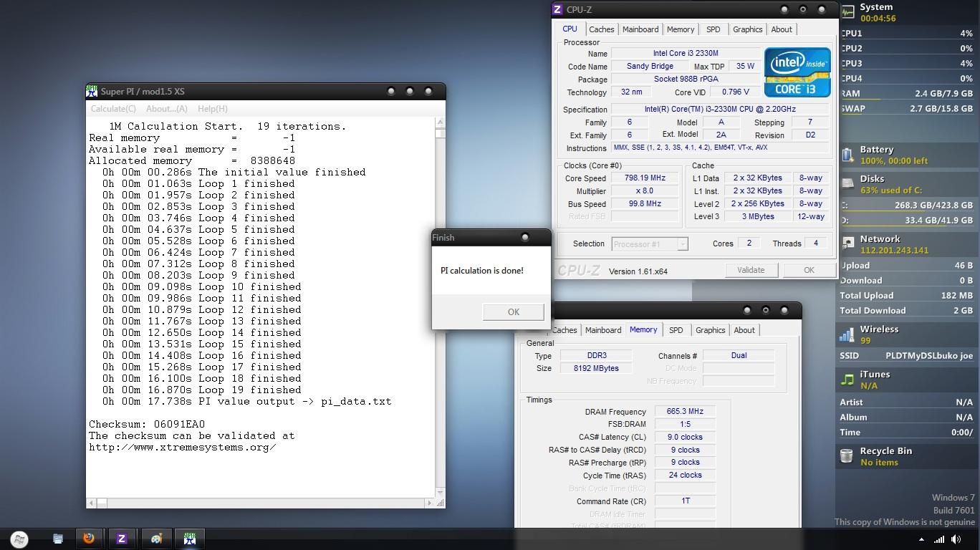Open the SPD tab in top CPU-Z
The image size is (980, 550).
pyautogui.click(x=714, y=29)
